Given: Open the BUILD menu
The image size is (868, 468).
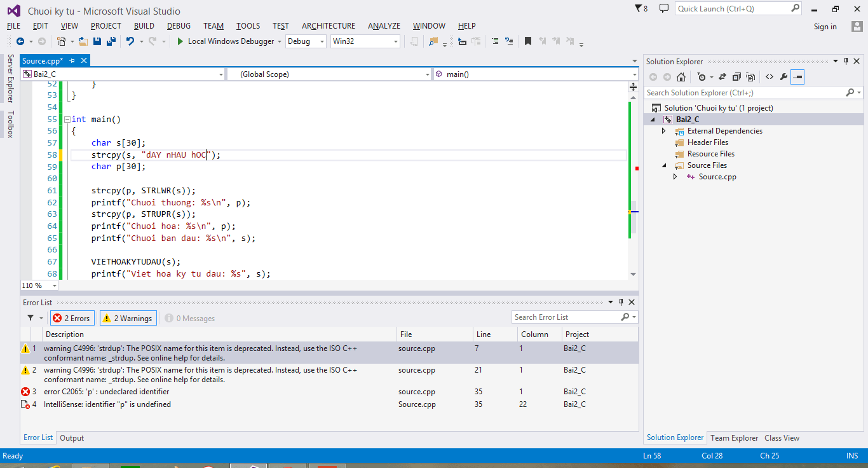Looking at the screenshot, I should pos(144,26).
